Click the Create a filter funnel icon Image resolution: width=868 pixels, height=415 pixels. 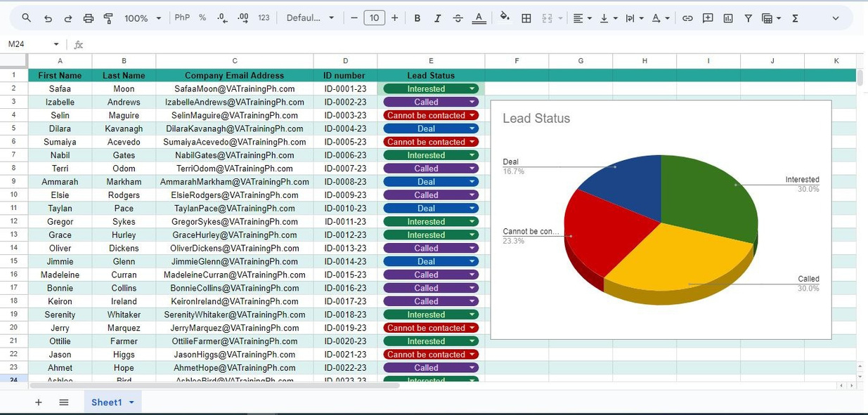748,18
